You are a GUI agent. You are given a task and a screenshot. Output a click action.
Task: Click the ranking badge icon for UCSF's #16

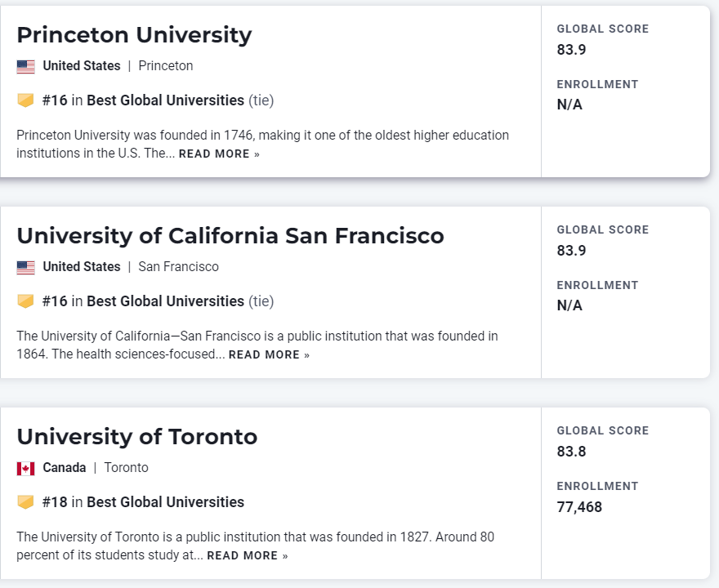coord(25,301)
